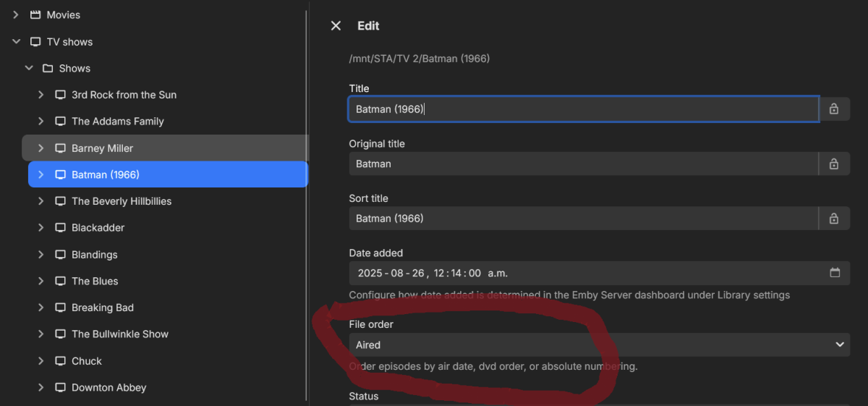Click the Movies film icon
Viewport: 868px width, 406px height.
click(x=35, y=14)
